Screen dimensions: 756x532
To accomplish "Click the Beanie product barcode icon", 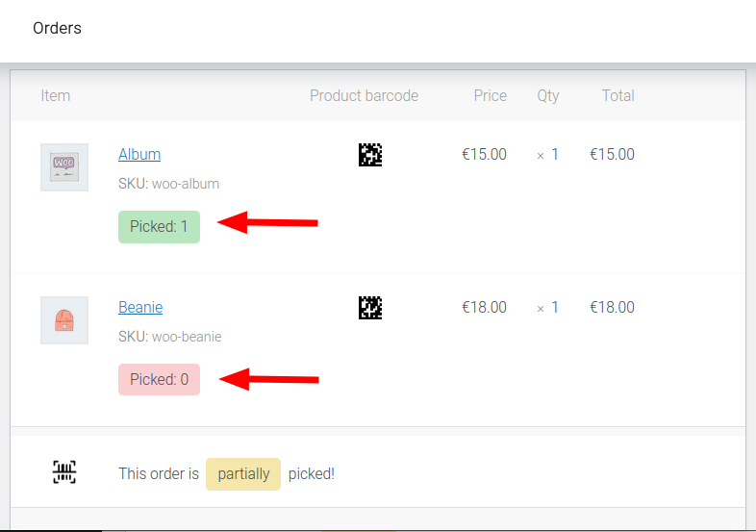I will pyautogui.click(x=370, y=308).
